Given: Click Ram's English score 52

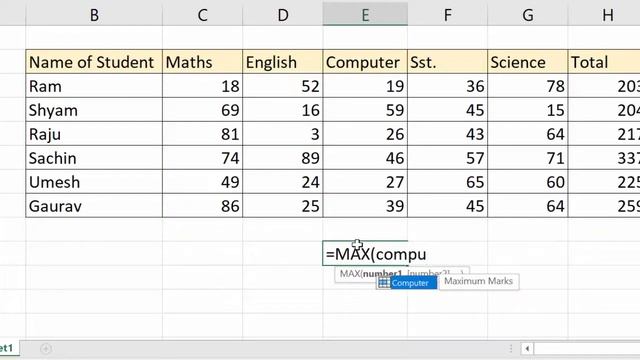Looking at the screenshot, I should 283,86.
